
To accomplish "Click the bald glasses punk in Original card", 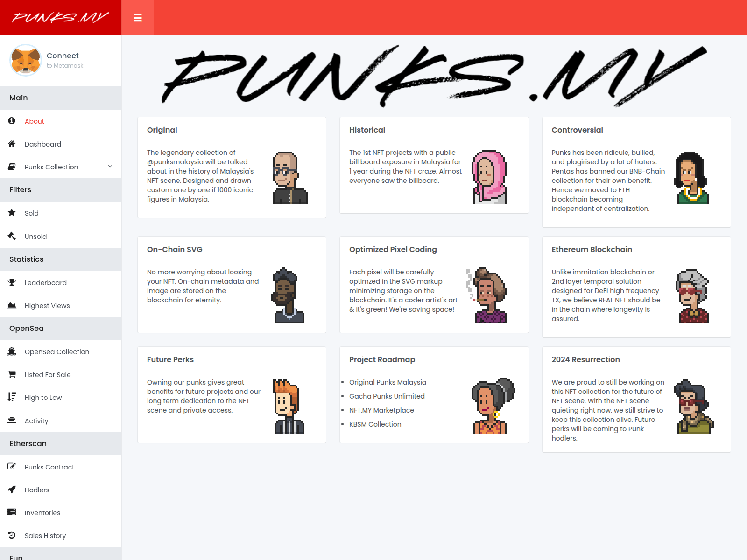I will click(290, 178).
